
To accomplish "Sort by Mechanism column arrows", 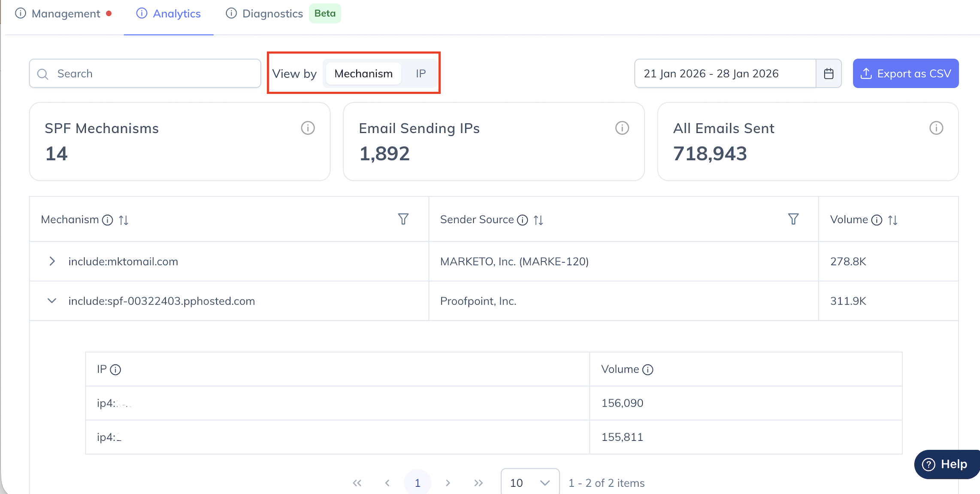I will tap(124, 220).
